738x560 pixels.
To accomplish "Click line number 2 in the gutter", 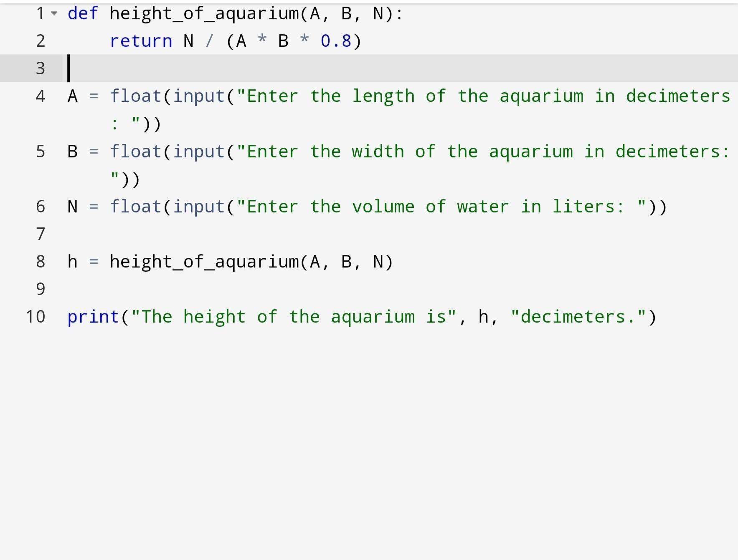I will pyautogui.click(x=40, y=41).
